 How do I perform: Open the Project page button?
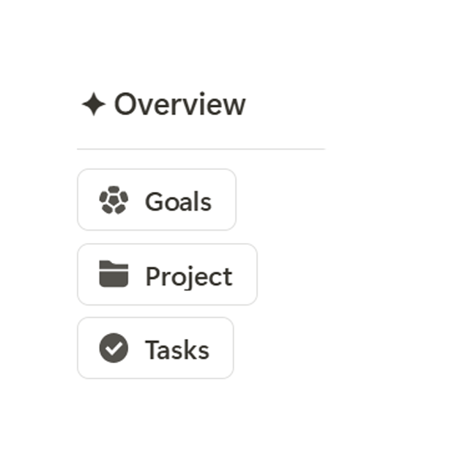point(167,274)
